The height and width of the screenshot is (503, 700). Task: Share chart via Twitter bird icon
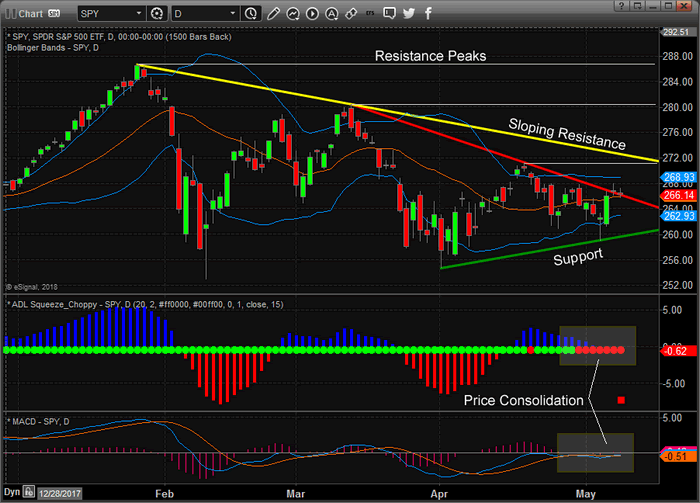(408, 13)
